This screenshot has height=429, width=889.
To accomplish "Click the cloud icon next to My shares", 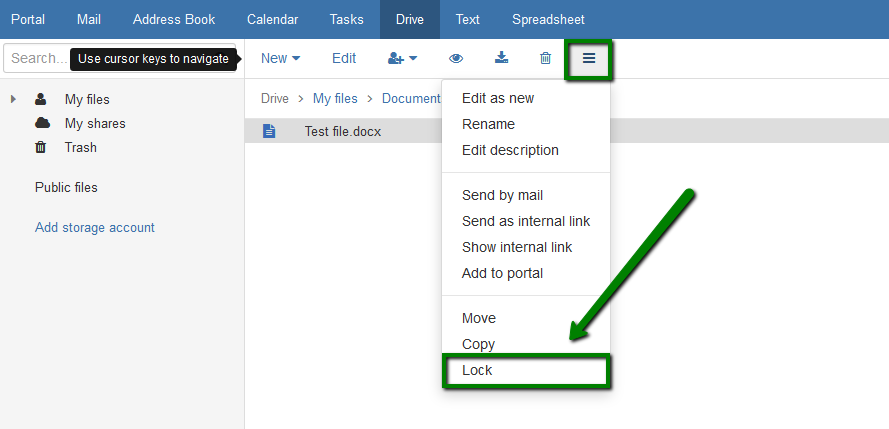I will (x=43, y=123).
